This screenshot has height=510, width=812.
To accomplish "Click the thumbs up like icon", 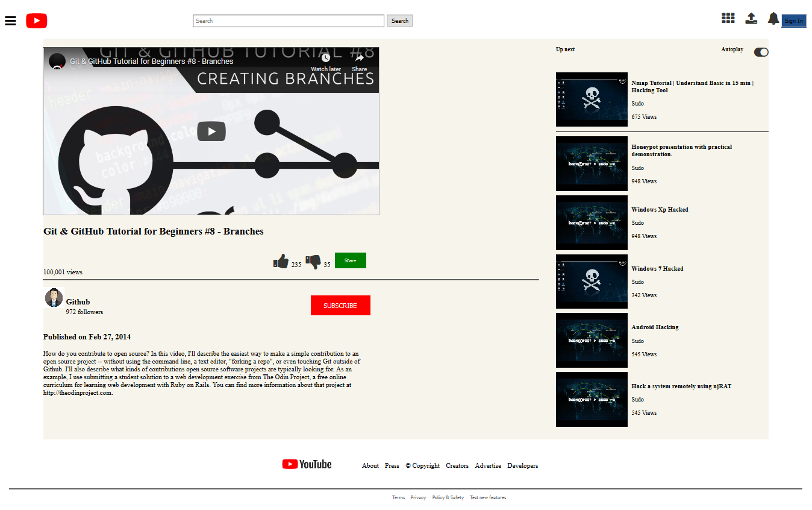I will click(x=281, y=261).
